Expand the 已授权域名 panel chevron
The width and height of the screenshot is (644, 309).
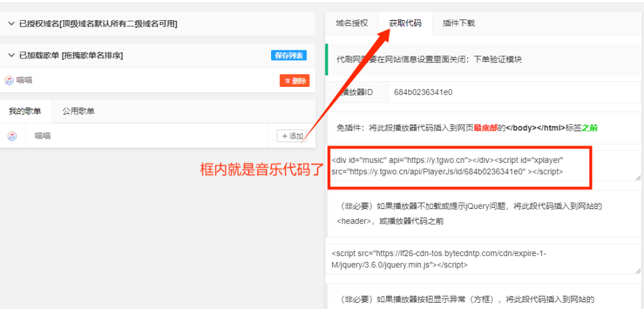11,23
